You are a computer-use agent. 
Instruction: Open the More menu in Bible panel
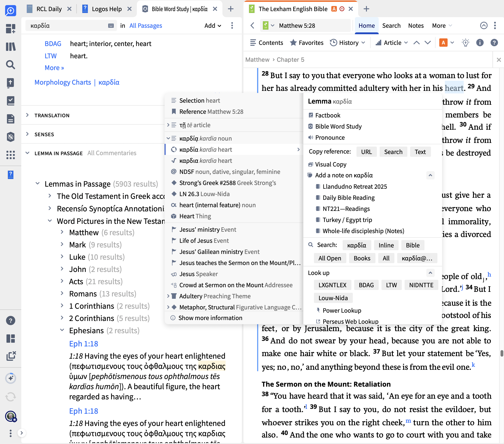click(x=442, y=26)
